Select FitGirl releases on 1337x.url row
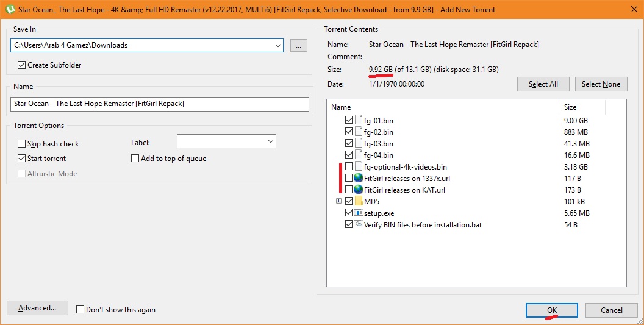Image resolution: width=644 pixels, height=325 pixels. point(407,178)
